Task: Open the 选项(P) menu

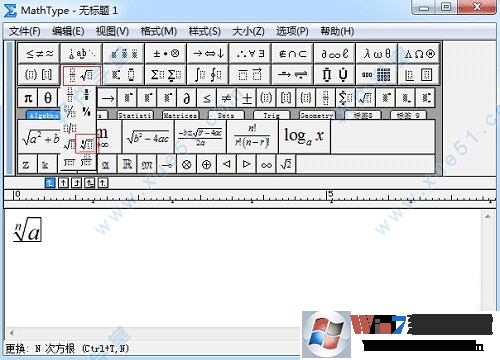Action: (x=292, y=31)
